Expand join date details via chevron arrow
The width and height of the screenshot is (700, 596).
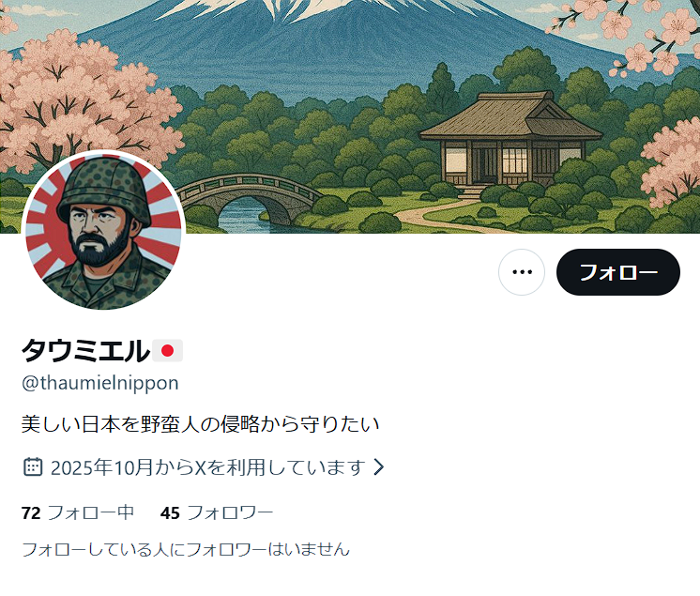378,467
